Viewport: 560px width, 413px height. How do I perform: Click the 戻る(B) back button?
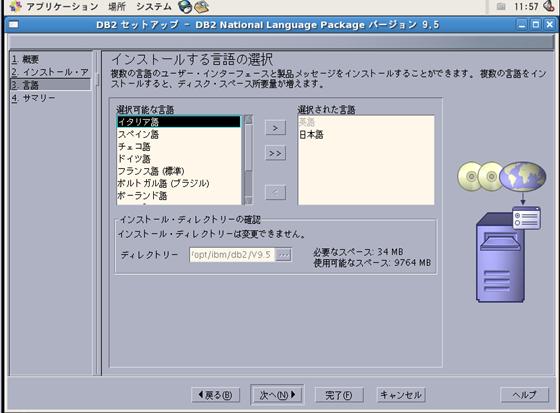click(x=215, y=395)
